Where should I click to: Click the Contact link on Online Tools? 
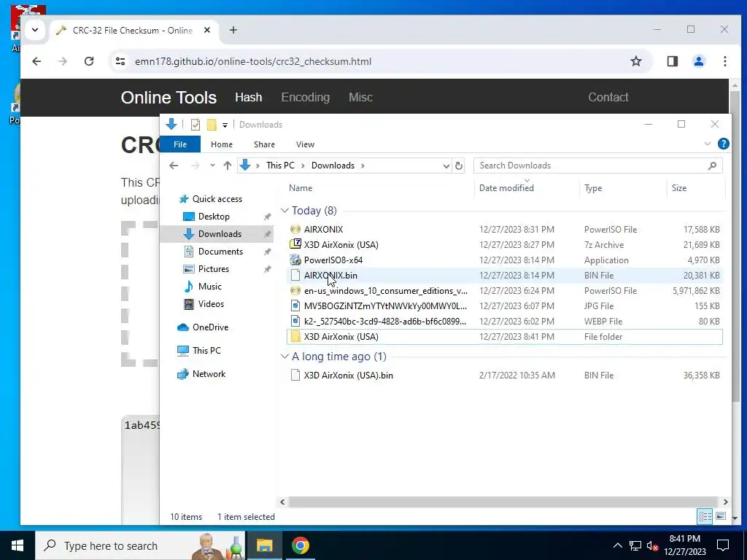(x=608, y=97)
